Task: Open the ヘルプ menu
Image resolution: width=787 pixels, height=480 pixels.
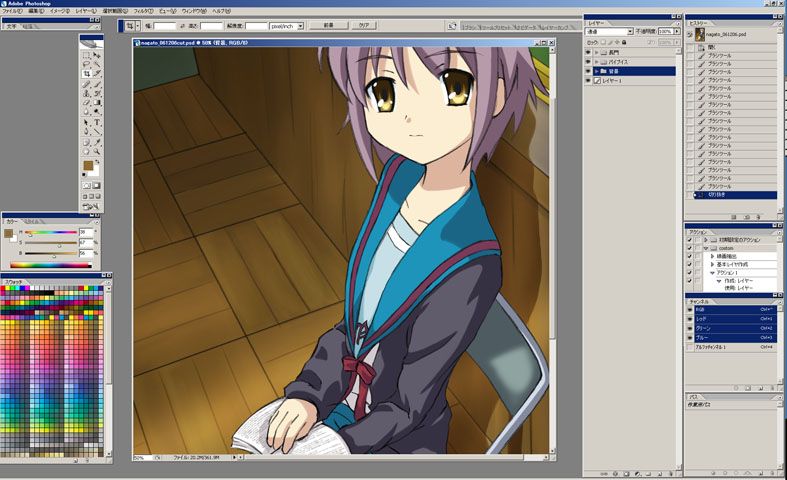Action: coord(221,11)
